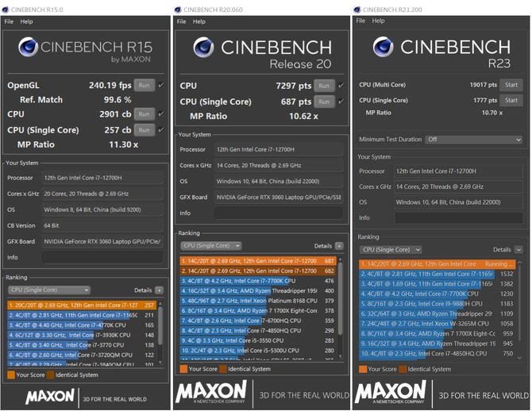Click R20 GFX Board field RTX 3060

[278, 197]
